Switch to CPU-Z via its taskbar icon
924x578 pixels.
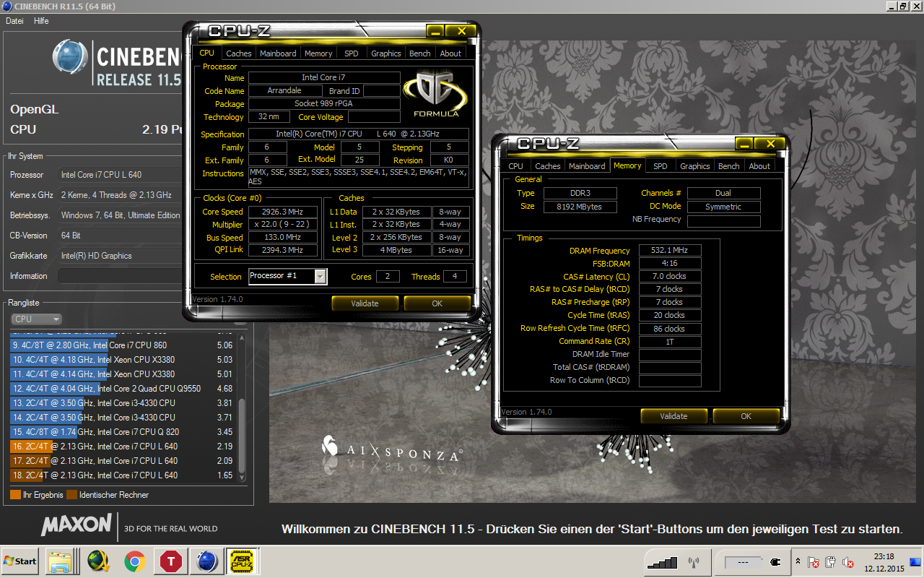click(243, 561)
